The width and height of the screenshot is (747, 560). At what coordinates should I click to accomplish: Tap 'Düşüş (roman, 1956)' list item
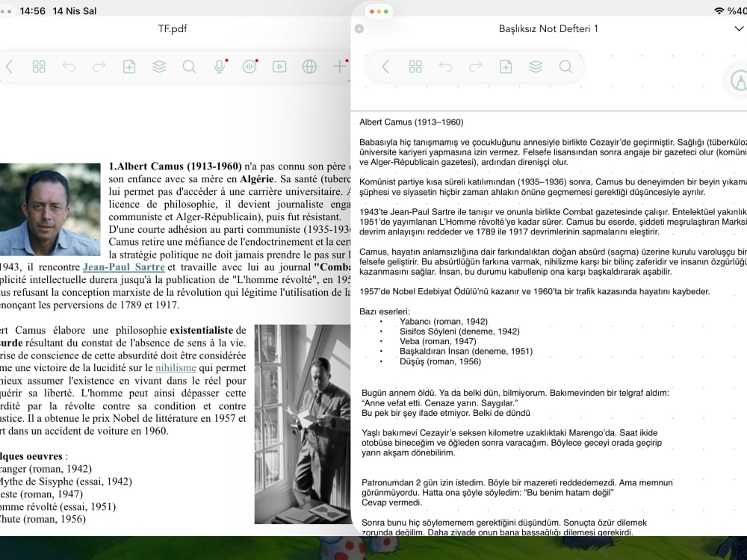click(440, 361)
